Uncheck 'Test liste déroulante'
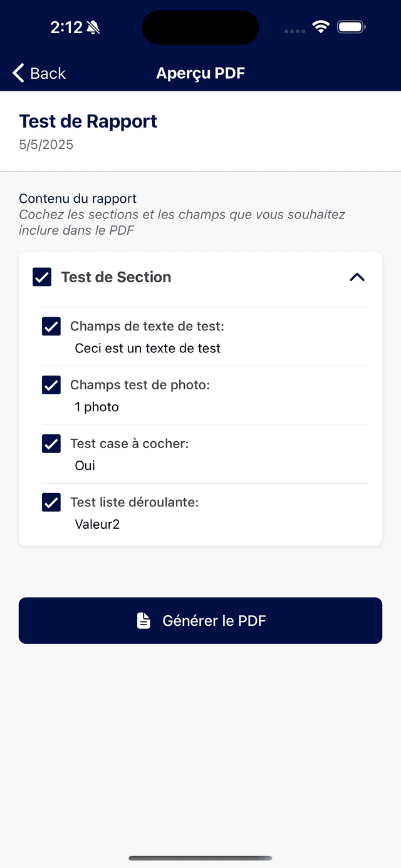Image resolution: width=401 pixels, height=868 pixels. (51, 502)
